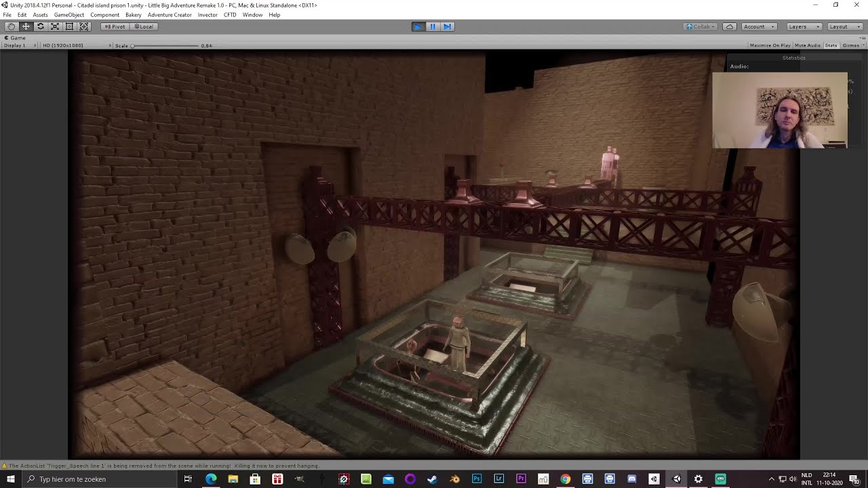Switch to active Unity editor taskbar icon
The width and height of the screenshot is (868, 488).
tap(676, 479)
